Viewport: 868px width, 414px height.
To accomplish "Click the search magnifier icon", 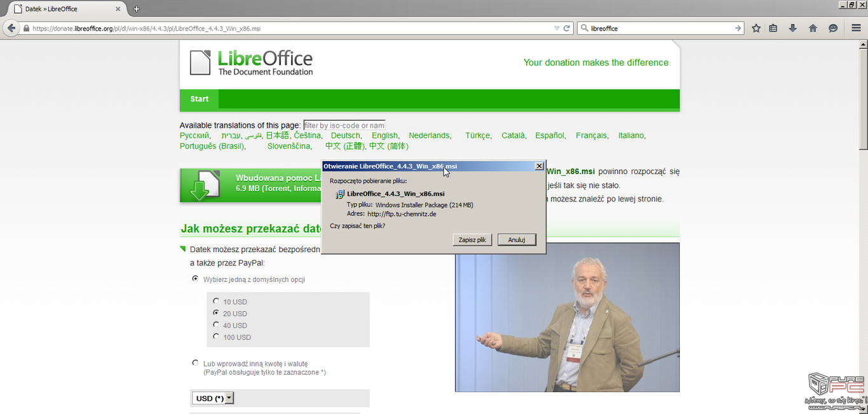I will pos(584,29).
